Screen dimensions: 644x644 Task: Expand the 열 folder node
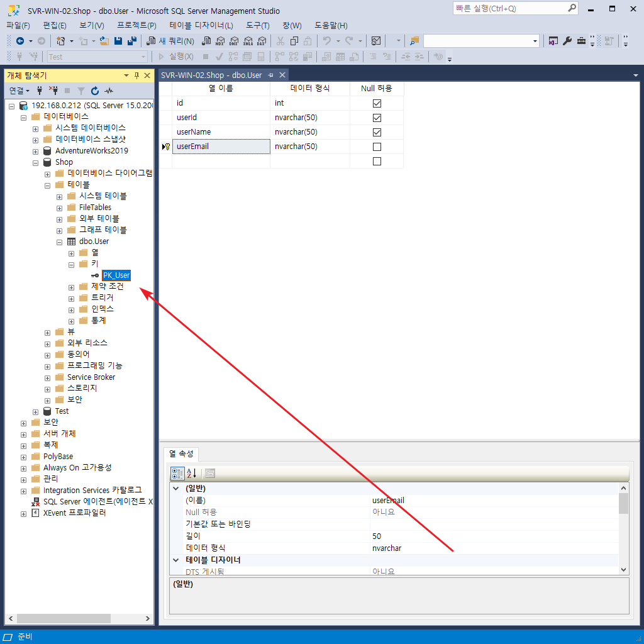tap(72, 253)
